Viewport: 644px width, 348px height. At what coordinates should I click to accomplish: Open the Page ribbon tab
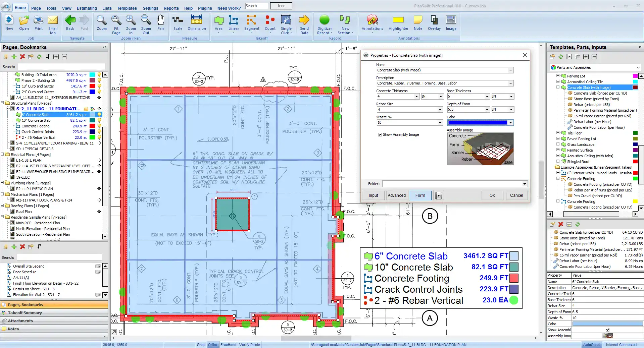click(36, 8)
